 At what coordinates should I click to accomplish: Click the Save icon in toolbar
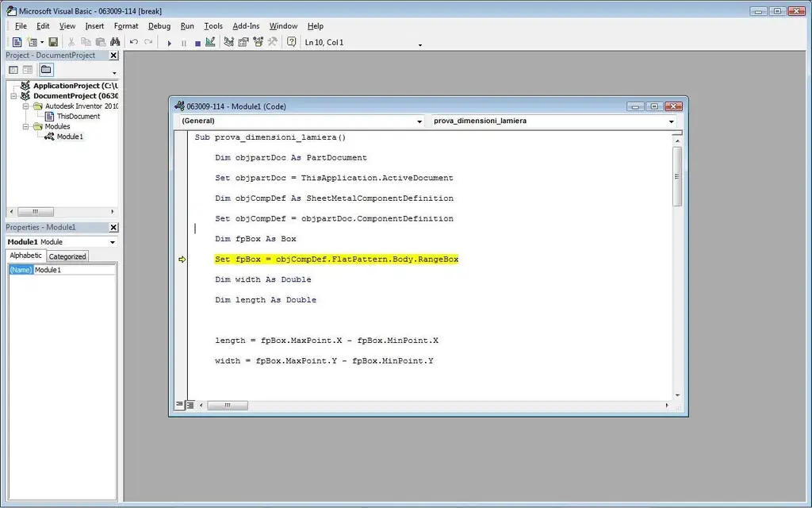click(x=53, y=42)
